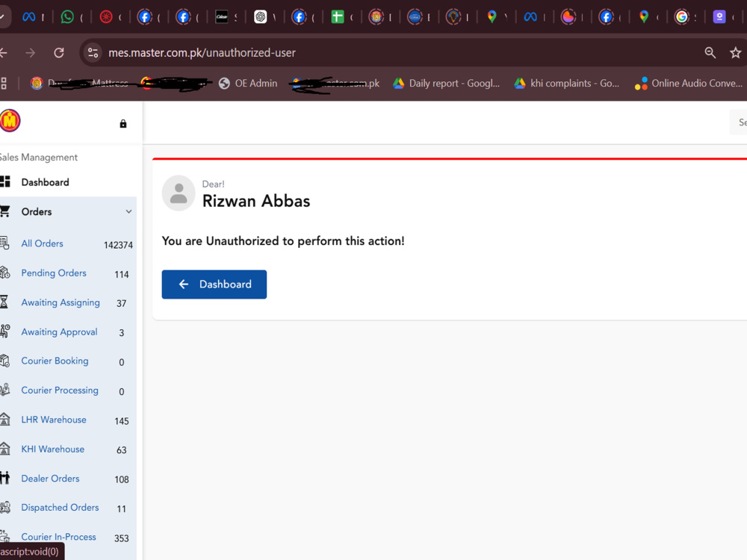Click the Pending Orders count 114
The height and width of the screenshot is (560, 747).
(122, 274)
